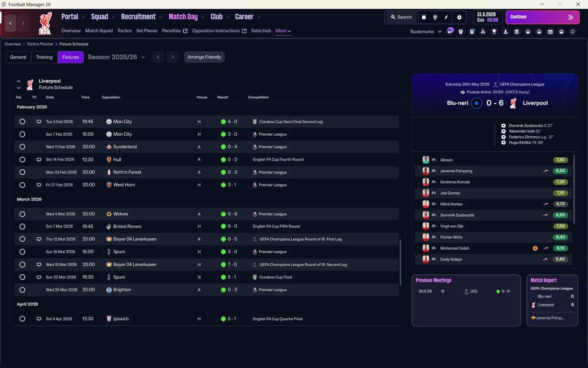Switch to the Training tab
Screen dimensions: 588x368
(x=44, y=57)
